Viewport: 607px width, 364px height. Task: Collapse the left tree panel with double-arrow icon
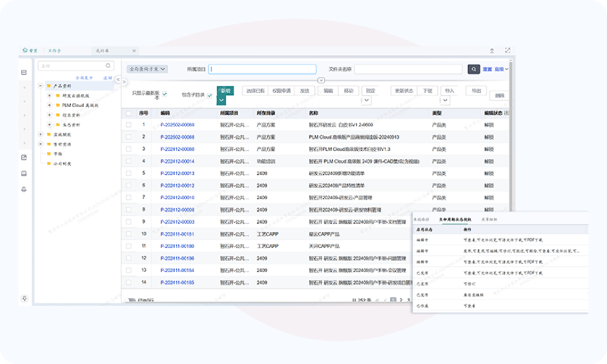(118, 80)
